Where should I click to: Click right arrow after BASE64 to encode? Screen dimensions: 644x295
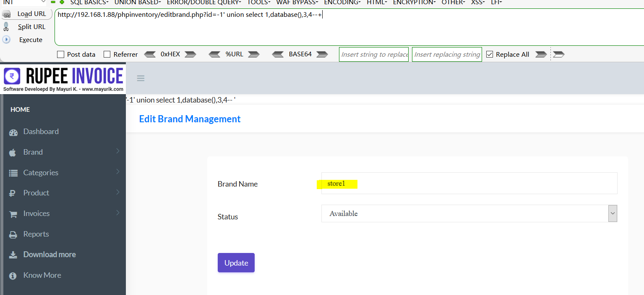coord(322,54)
